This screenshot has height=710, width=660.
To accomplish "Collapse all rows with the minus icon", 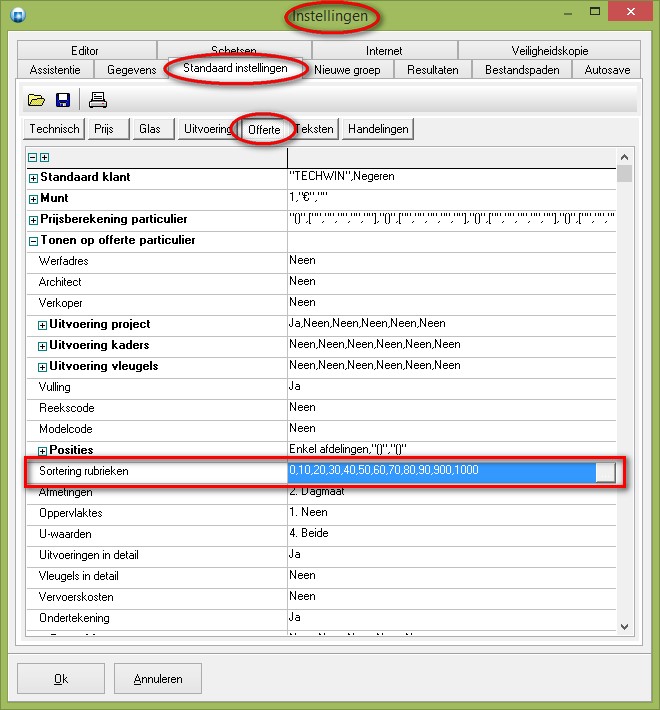I will point(33,158).
